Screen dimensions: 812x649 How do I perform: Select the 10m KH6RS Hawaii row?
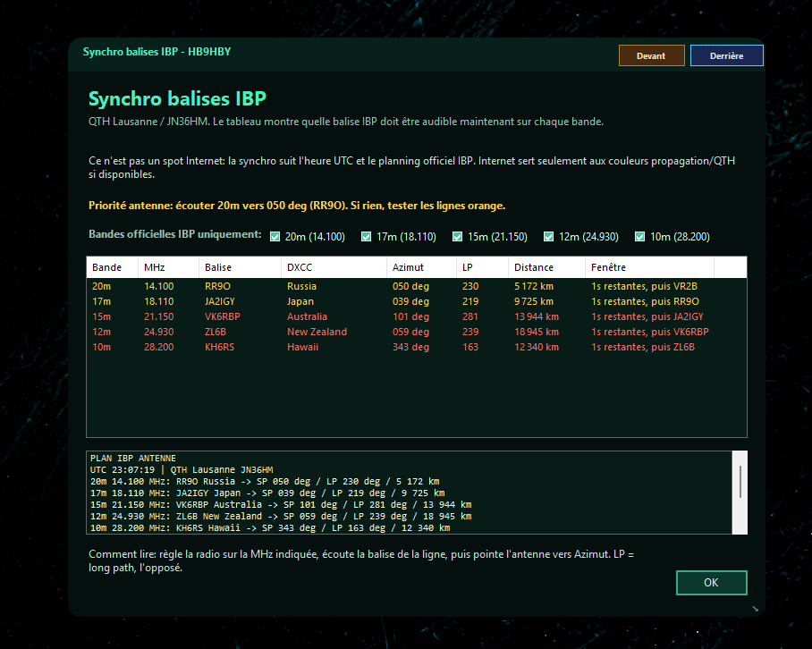click(417, 347)
